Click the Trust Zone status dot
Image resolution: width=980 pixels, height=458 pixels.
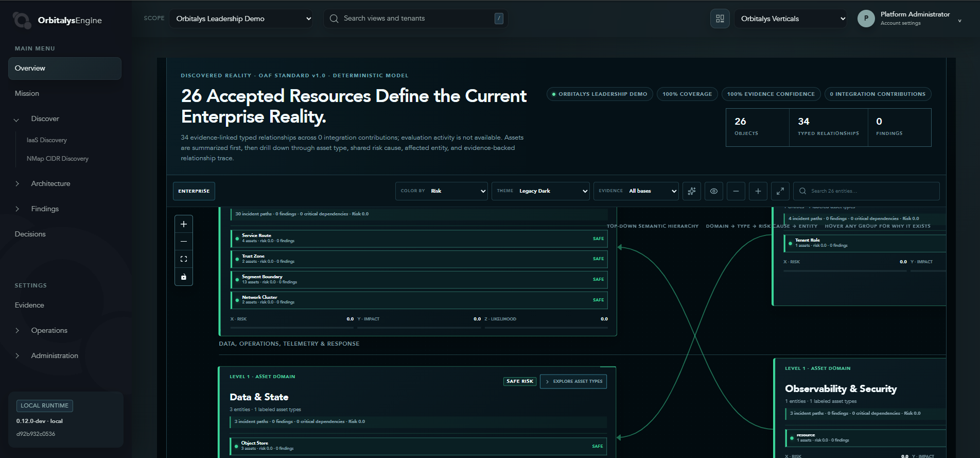coord(237,259)
